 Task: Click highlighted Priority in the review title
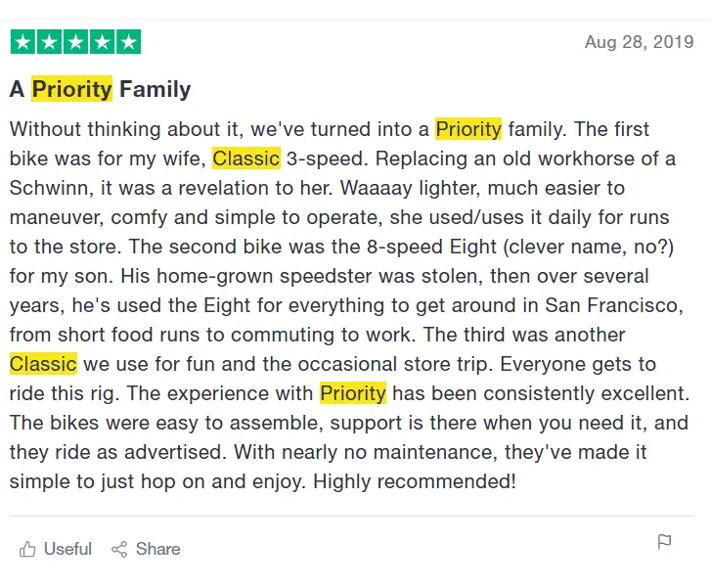point(71,89)
